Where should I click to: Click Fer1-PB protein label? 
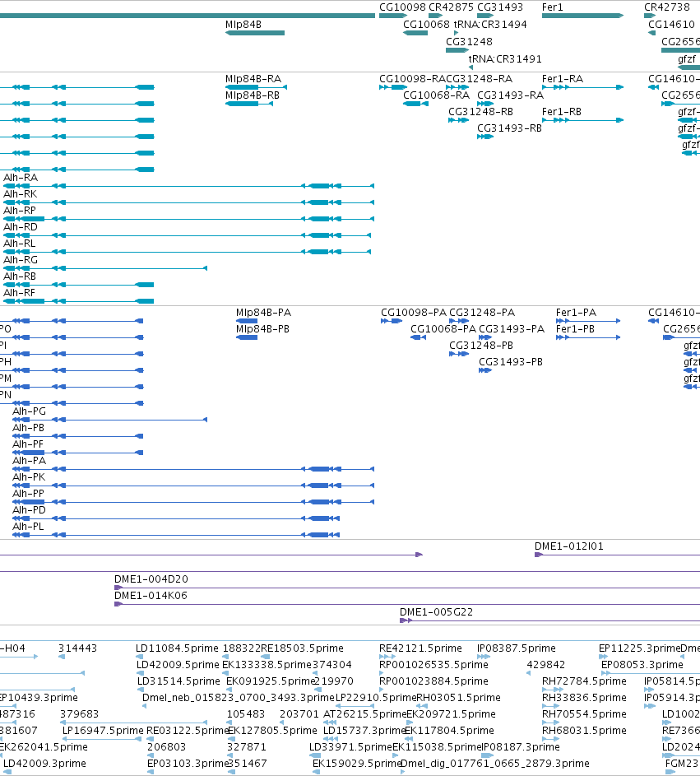pos(575,329)
